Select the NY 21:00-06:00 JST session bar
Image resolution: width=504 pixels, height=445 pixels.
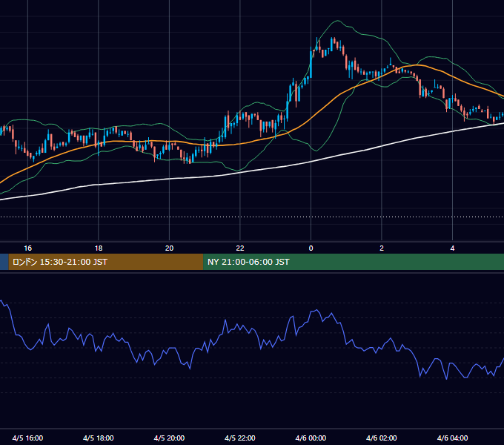[354, 262]
